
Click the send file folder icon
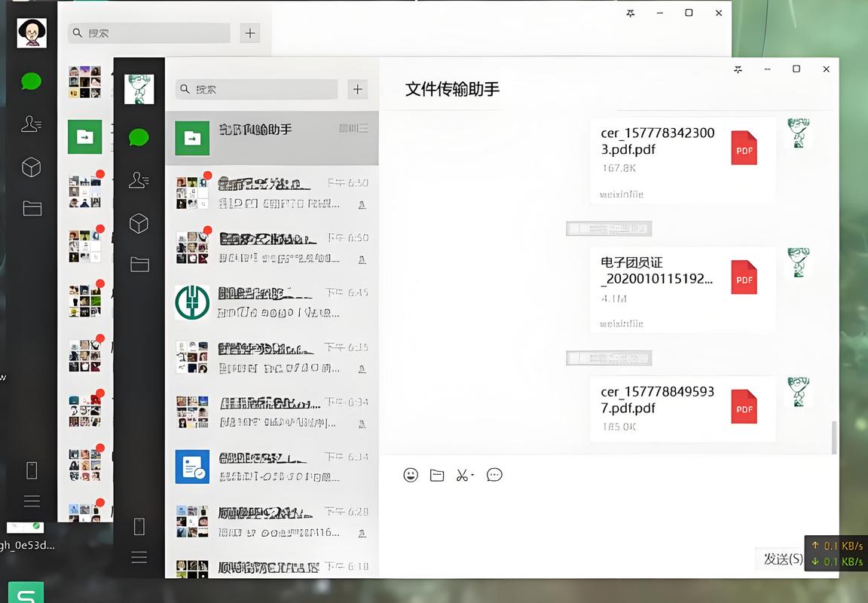point(437,475)
